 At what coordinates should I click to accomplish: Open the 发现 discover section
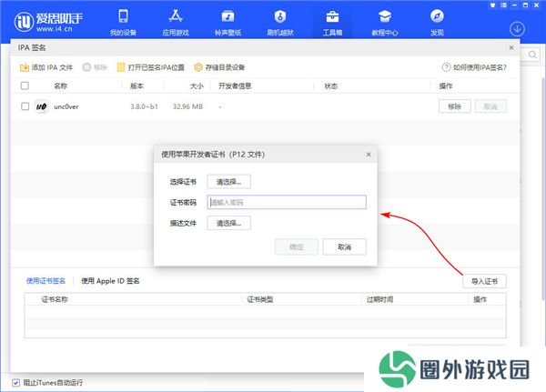click(437, 22)
